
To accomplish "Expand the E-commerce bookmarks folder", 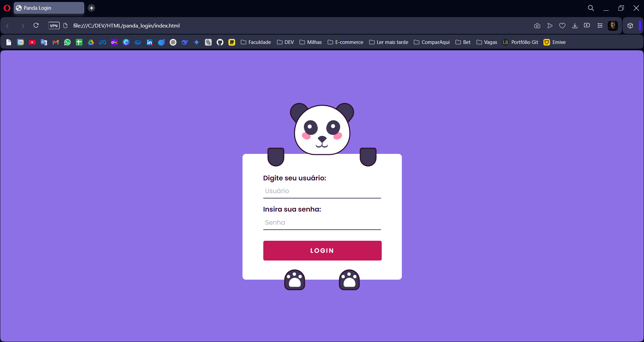I will point(345,42).
